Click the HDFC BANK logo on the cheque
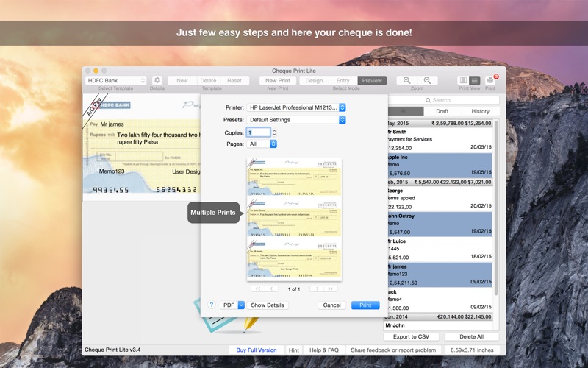The height and width of the screenshot is (368, 588). (x=115, y=105)
